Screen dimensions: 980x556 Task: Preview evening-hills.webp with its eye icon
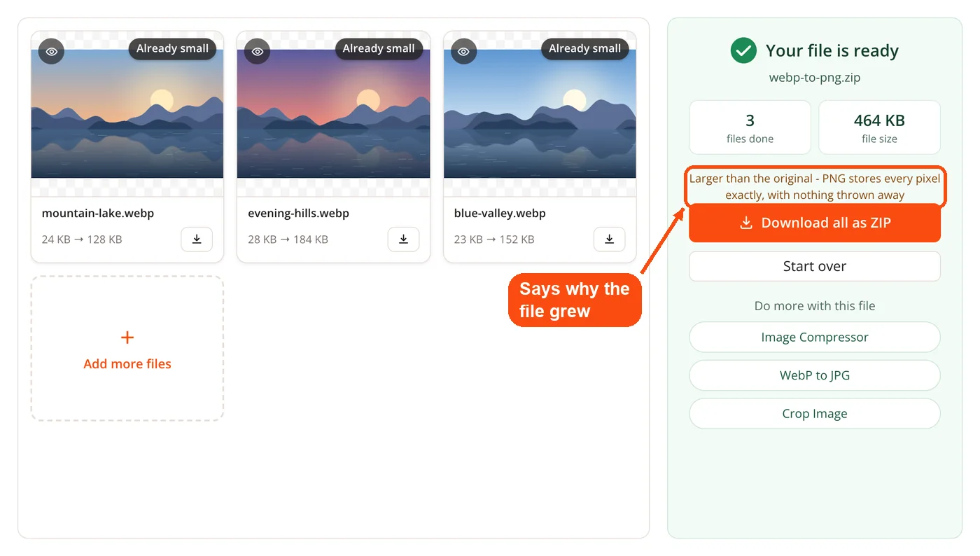258,51
